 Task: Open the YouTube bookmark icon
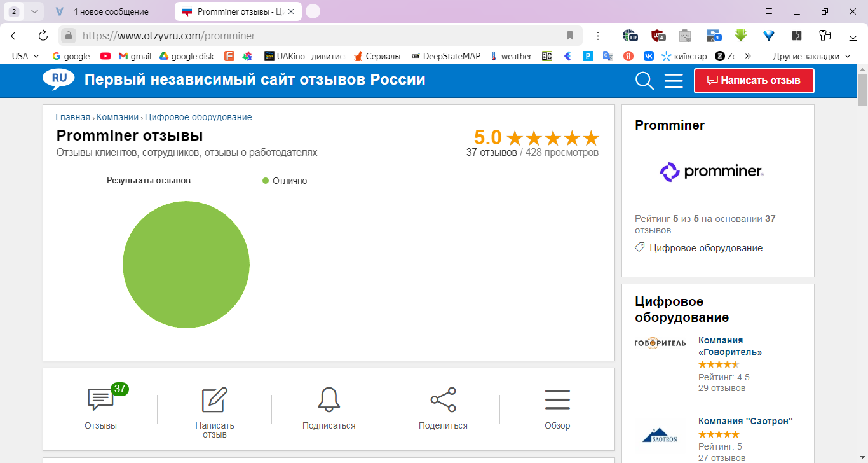105,56
